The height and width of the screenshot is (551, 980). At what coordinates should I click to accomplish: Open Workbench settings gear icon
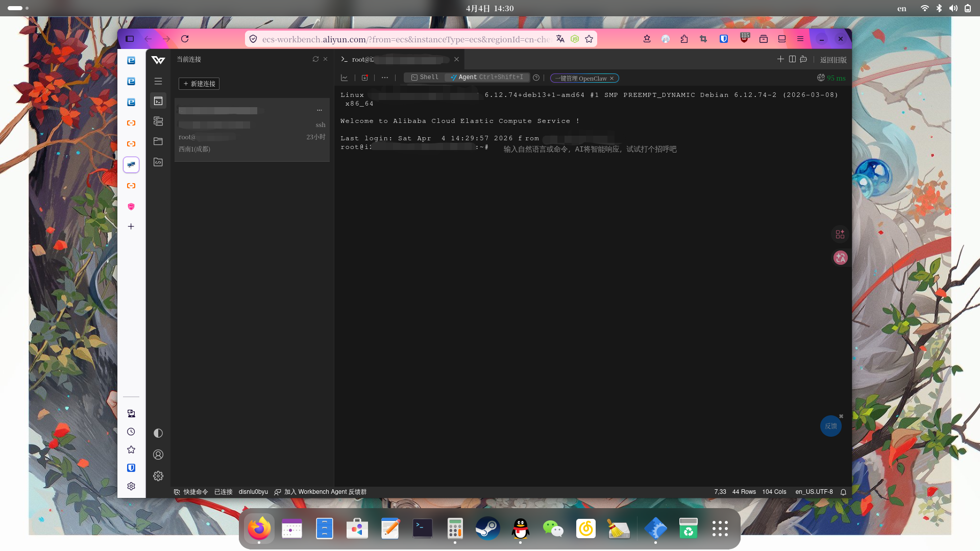[x=158, y=476]
